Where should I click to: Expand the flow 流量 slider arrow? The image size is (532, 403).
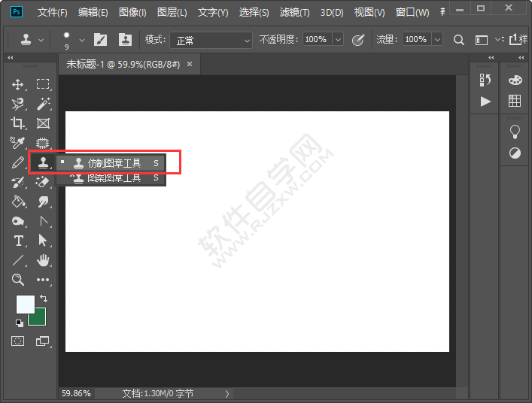coord(438,40)
